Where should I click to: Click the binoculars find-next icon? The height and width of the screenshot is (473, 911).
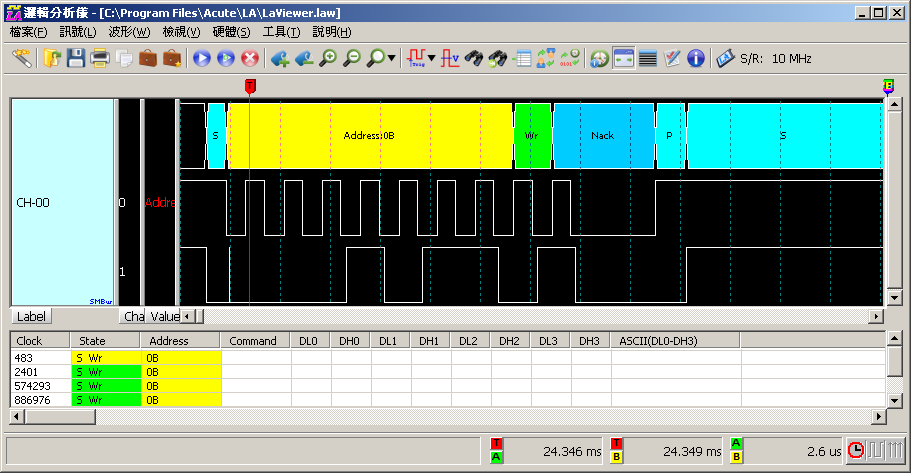point(498,58)
